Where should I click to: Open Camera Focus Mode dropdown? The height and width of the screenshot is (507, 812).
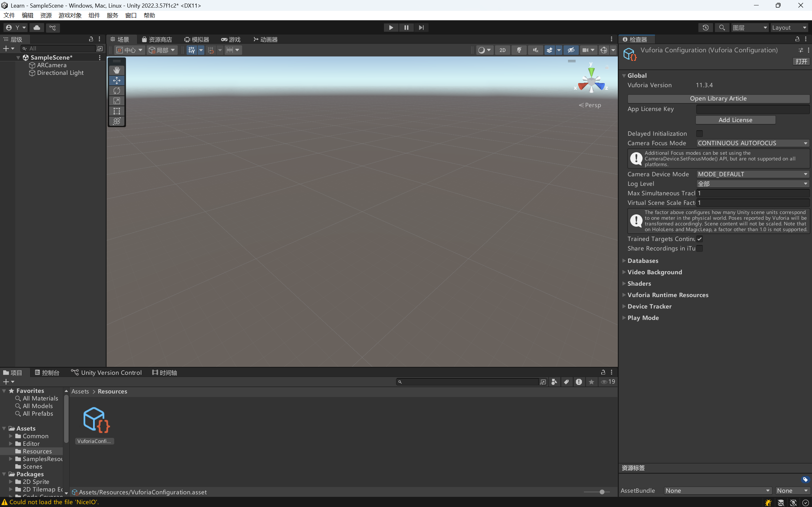point(753,143)
